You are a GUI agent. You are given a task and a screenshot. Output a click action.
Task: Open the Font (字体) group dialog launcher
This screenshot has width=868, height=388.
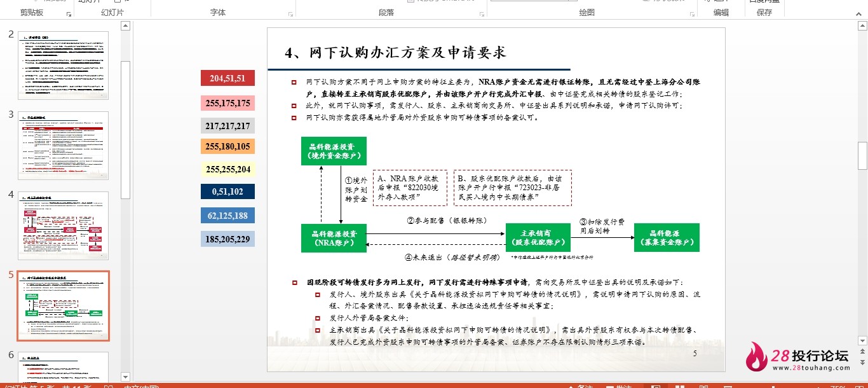coord(291,13)
